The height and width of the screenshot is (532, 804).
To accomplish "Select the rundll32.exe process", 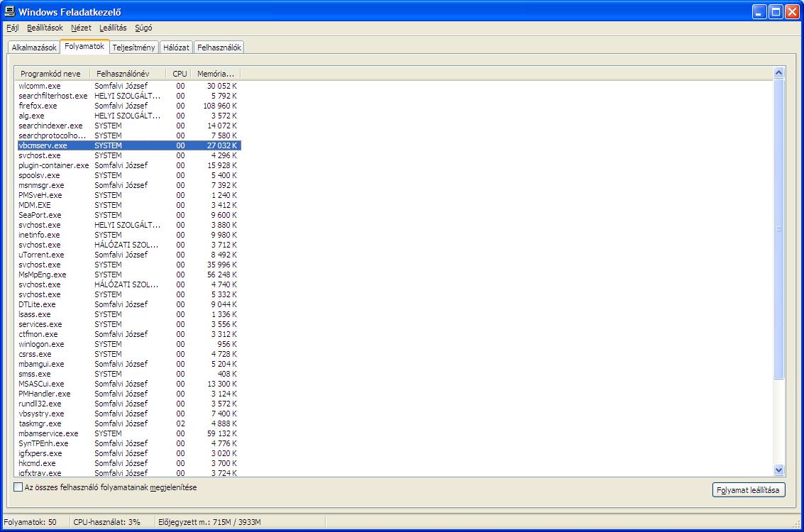I will tap(128, 404).
